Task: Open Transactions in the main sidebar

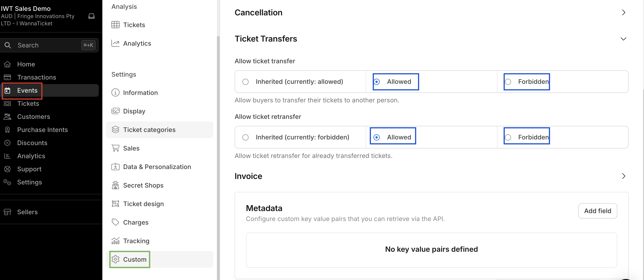Action: point(36,77)
